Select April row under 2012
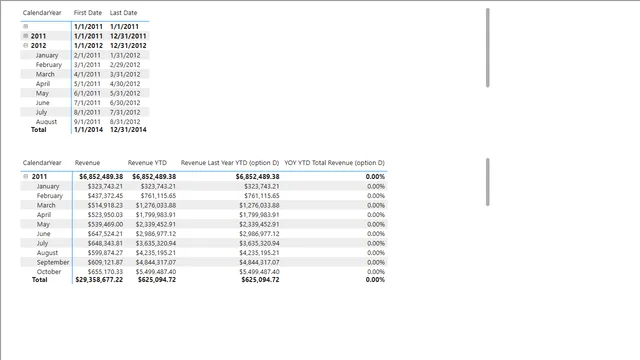 (85, 84)
